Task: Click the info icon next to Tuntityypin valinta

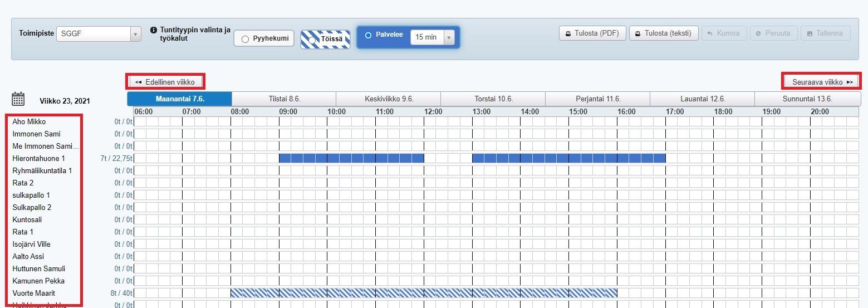Action: pyautogui.click(x=154, y=30)
